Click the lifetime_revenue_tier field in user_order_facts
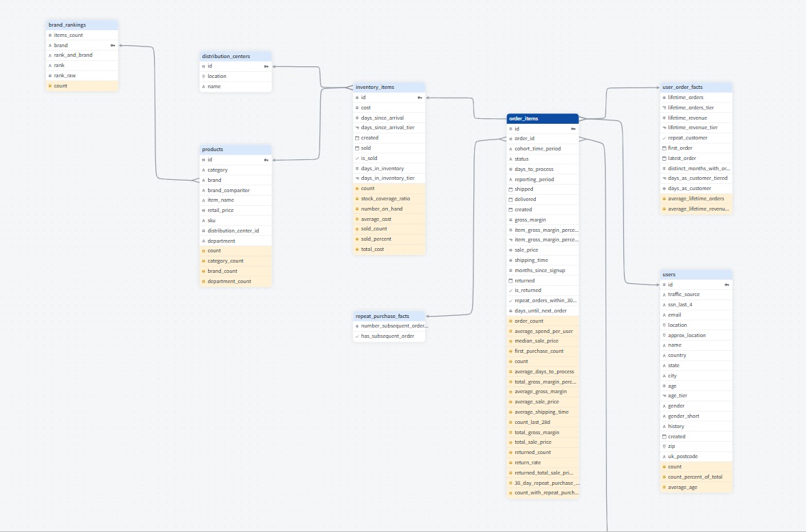 click(x=692, y=127)
